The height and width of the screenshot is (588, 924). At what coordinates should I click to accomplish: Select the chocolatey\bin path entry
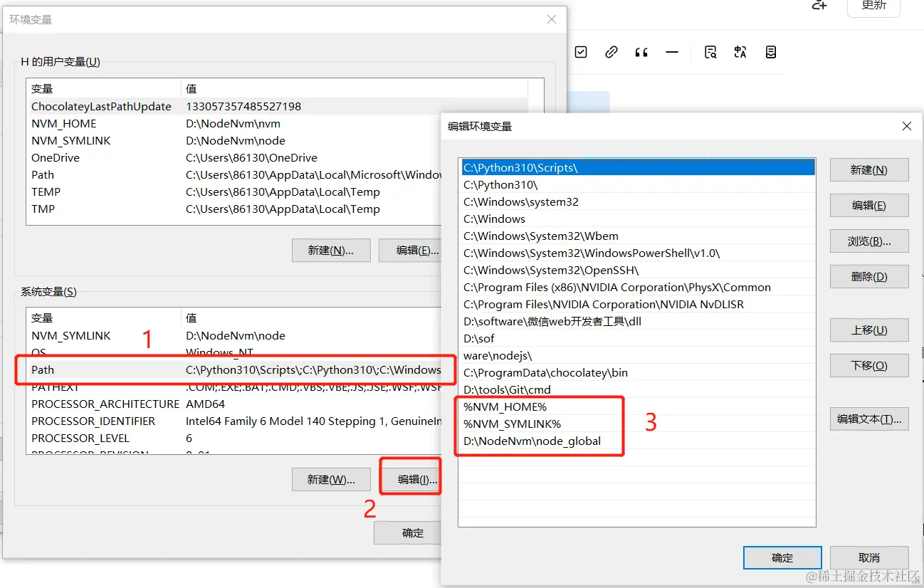[x=637, y=372]
